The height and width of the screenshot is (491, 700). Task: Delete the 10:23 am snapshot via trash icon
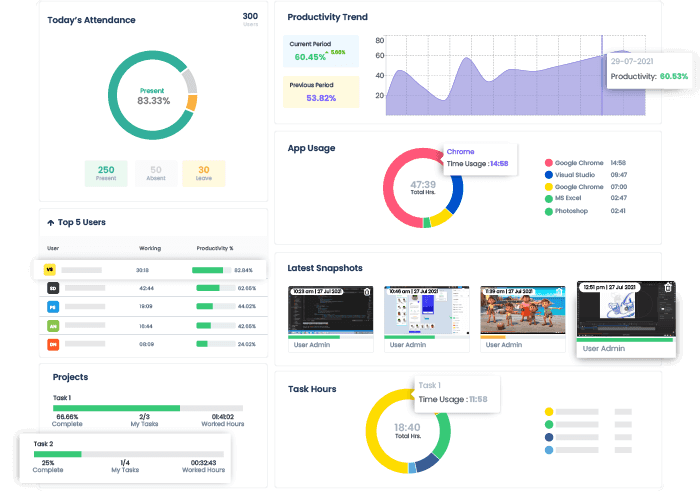pyautogui.click(x=367, y=292)
